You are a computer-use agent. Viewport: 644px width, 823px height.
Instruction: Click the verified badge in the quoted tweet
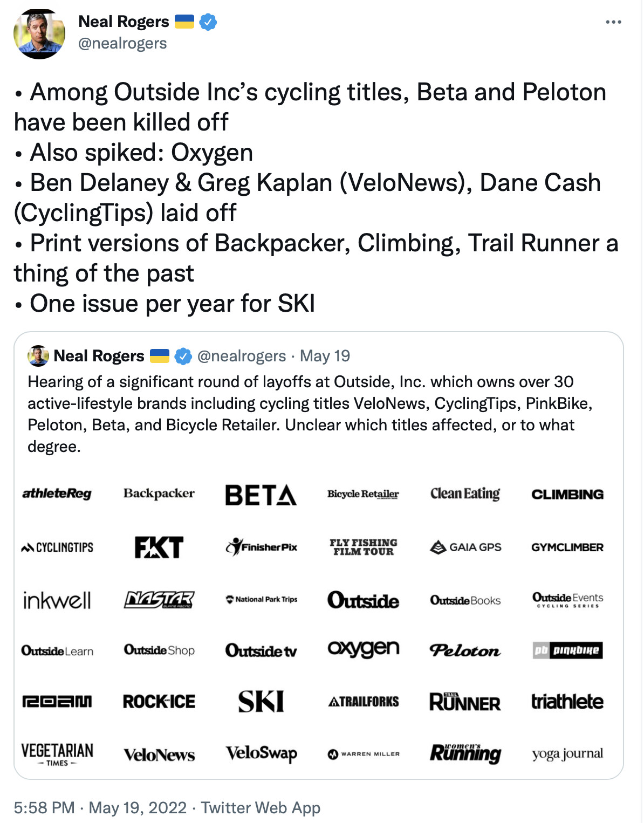pos(183,356)
